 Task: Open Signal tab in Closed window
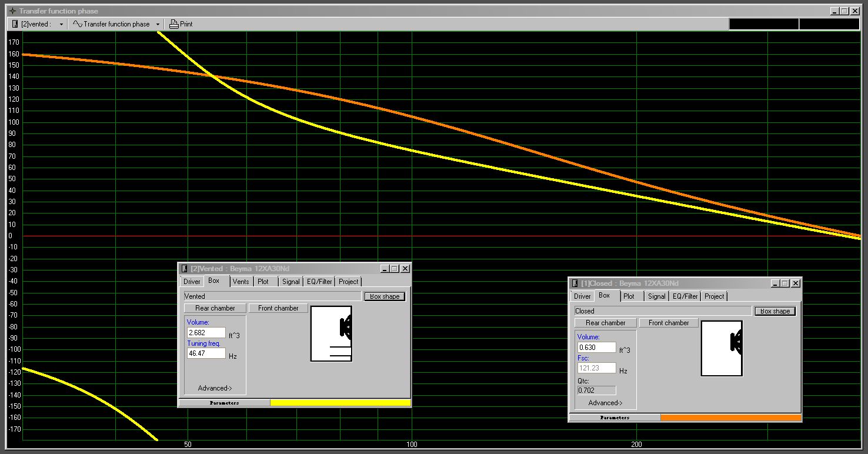pyautogui.click(x=657, y=296)
